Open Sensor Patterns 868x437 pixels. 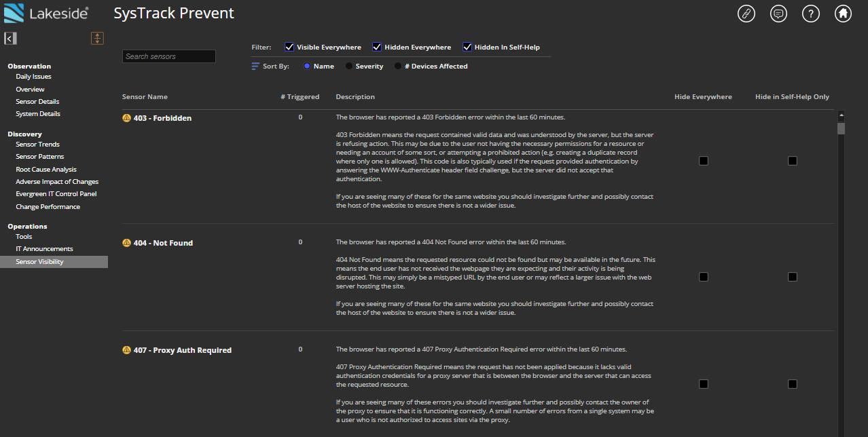coord(39,157)
